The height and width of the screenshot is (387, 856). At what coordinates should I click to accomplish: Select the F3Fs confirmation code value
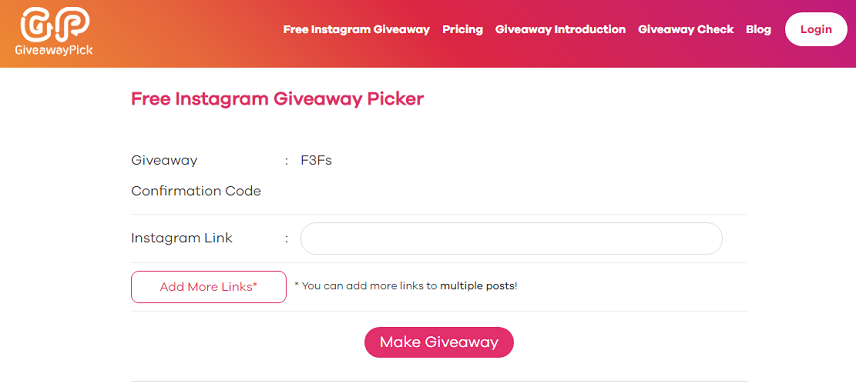316,160
